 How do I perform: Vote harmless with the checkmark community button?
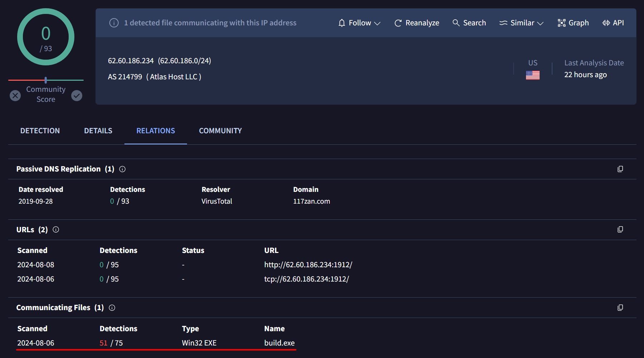[77, 95]
